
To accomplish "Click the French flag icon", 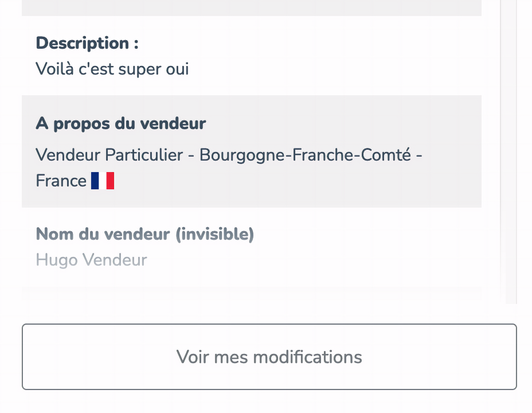I will click(103, 181).
